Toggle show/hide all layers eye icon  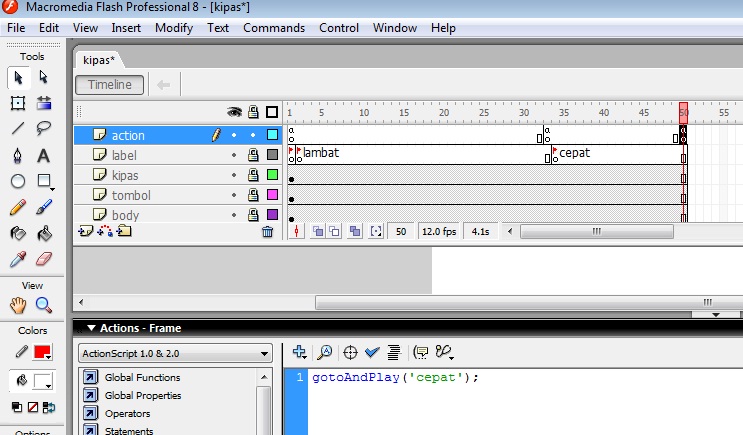coord(234,112)
